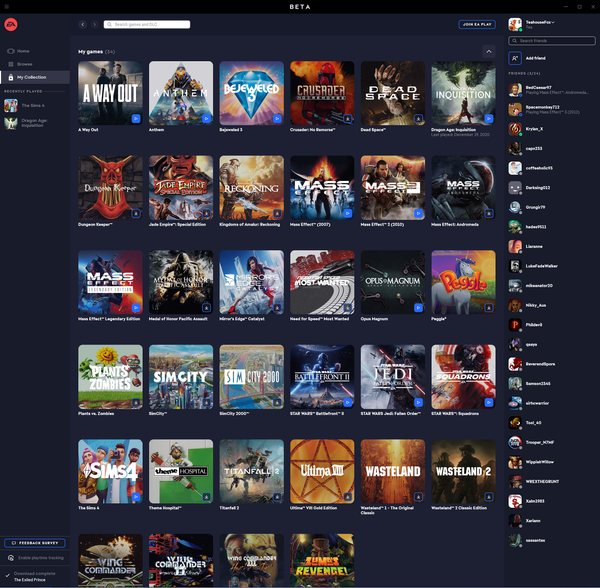Viewport: 600px width, 588px height.
Task: Click download icon on Mass Effect: Andromeda
Action: (x=489, y=213)
